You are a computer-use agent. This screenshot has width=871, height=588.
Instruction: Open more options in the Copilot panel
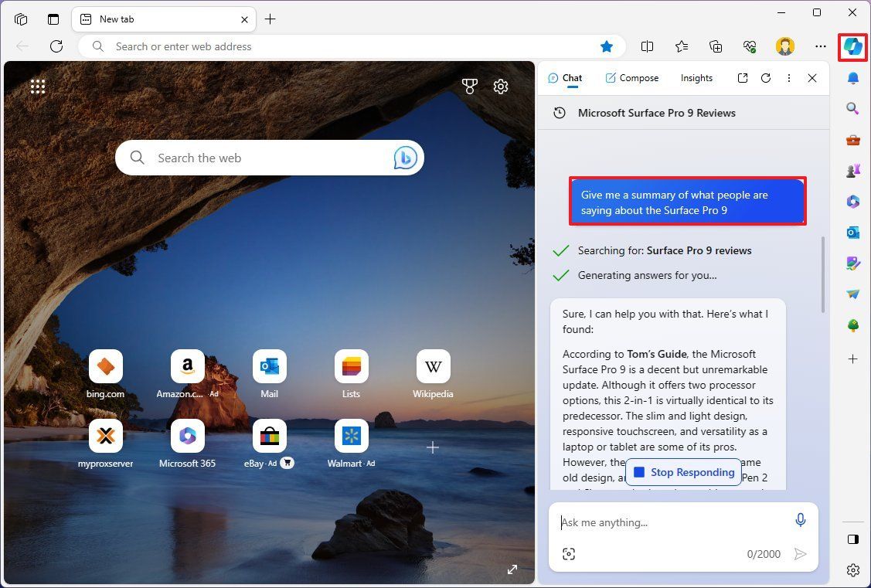(788, 78)
